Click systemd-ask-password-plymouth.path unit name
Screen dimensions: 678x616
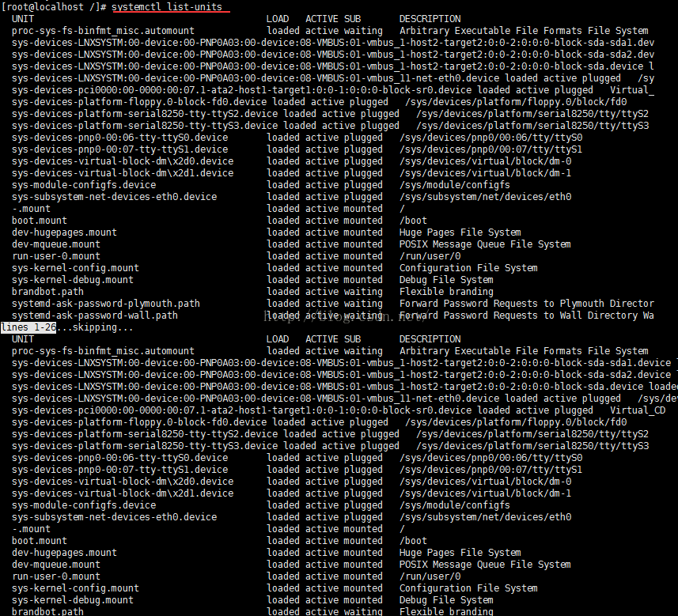106,304
